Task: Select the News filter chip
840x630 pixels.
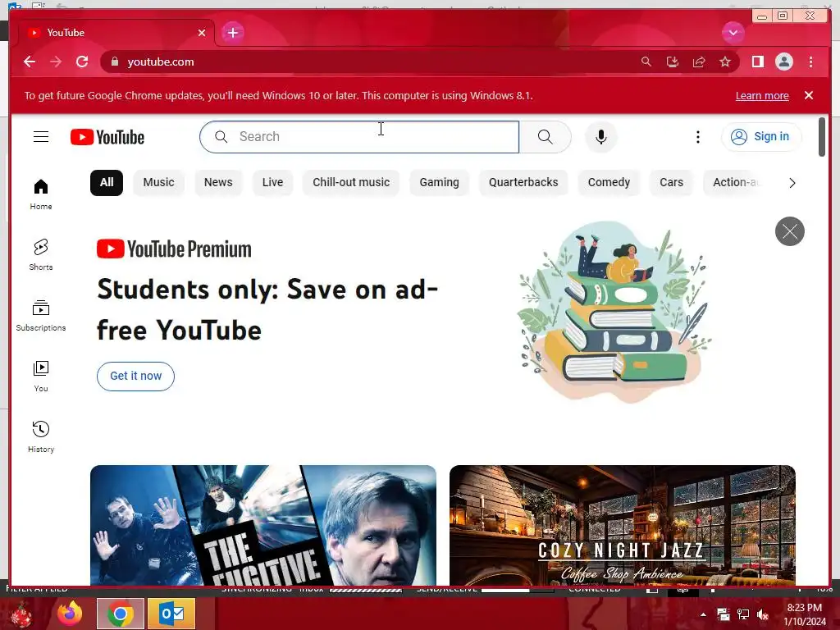Action: 218,183
